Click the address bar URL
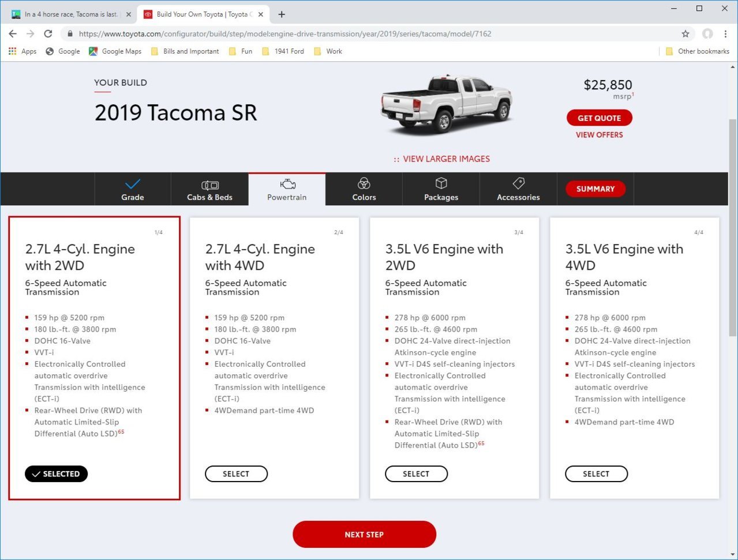Screen dimensions: 738x560 [285, 33]
